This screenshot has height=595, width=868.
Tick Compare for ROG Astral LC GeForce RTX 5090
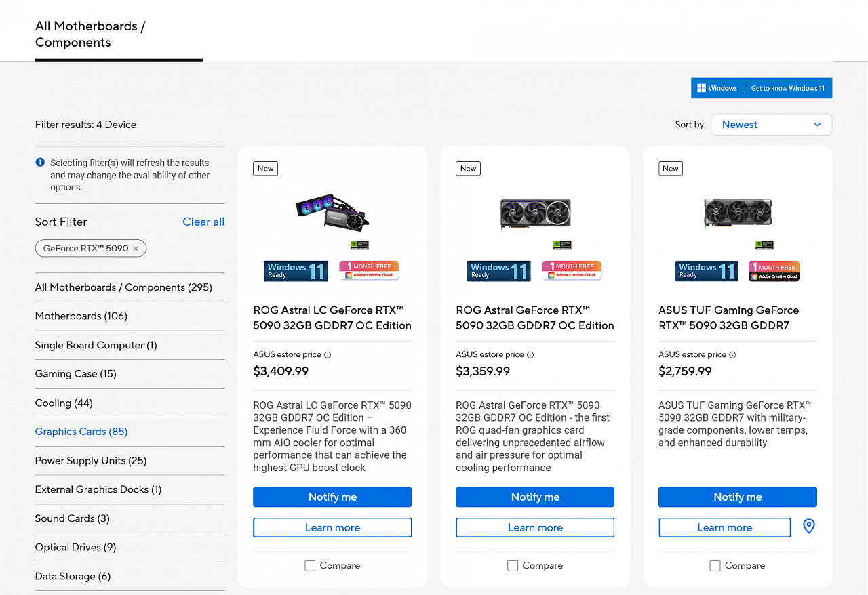pos(310,566)
